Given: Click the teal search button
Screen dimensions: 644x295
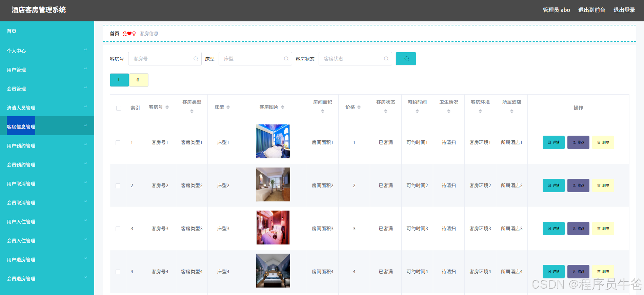Looking at the screenshot, I should (406, 59).
